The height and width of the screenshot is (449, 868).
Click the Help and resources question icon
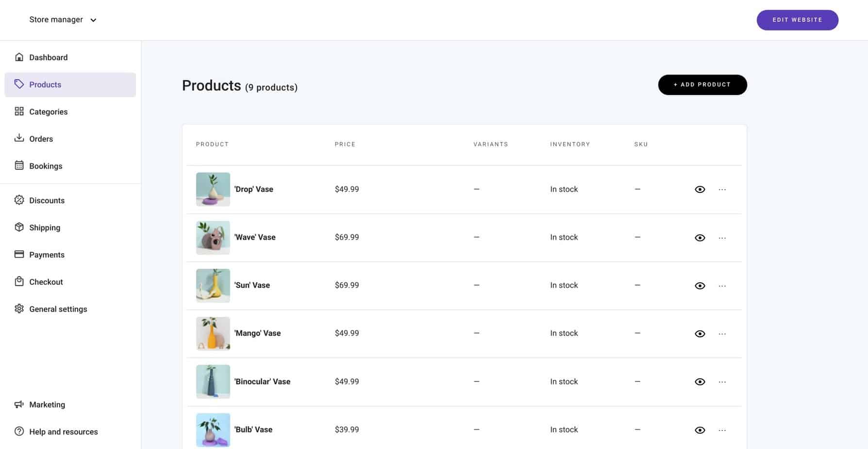[19, 432]
